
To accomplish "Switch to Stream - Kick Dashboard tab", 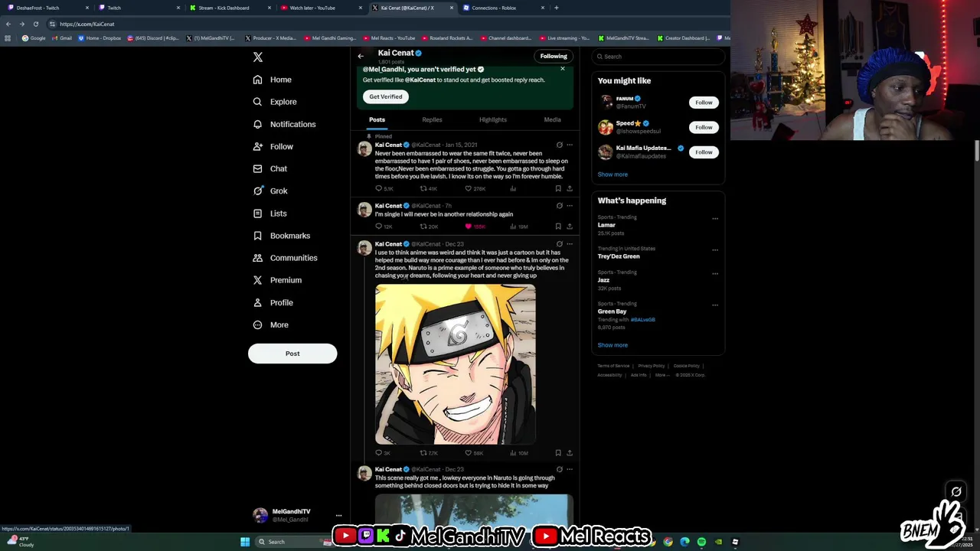I will (228, 8).
